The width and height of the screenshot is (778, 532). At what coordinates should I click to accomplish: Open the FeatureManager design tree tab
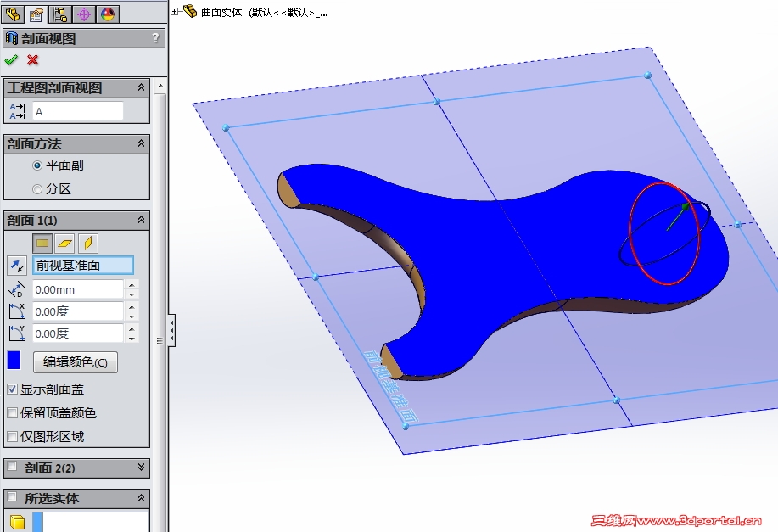13,14
